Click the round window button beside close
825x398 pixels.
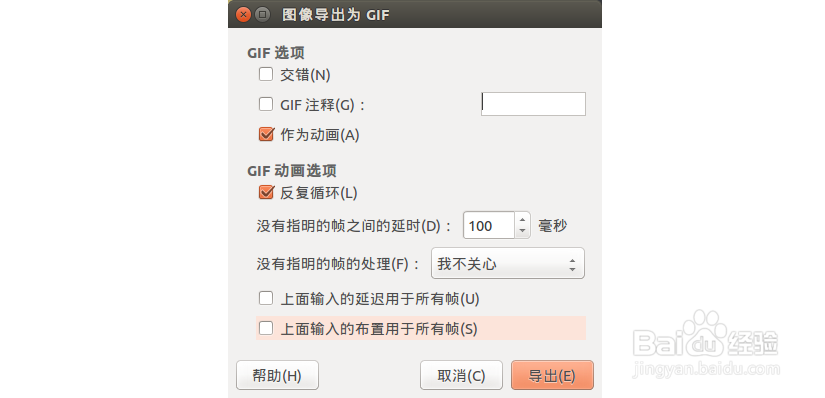[263, 15]
